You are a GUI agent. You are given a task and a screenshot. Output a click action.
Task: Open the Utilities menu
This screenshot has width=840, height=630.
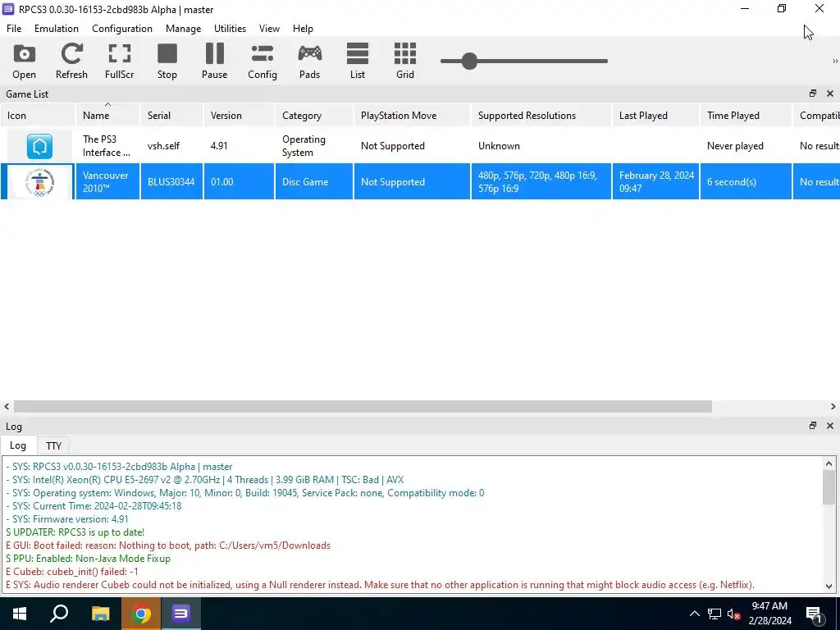[x=230, y=29]
